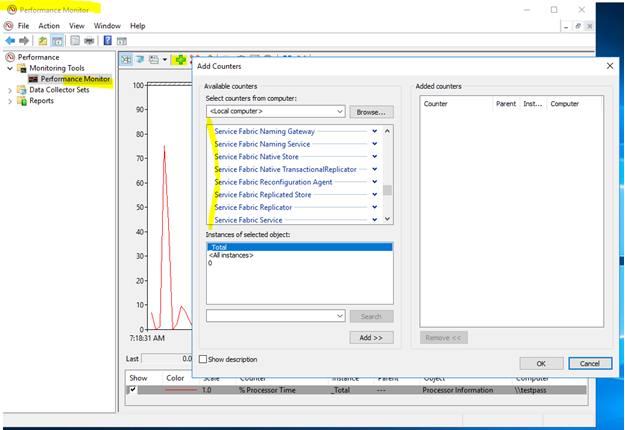The width and height of the screenshot is (625, 430).
Task: Select Monitoring Tools in tree
Action: [x=57, y=68]
